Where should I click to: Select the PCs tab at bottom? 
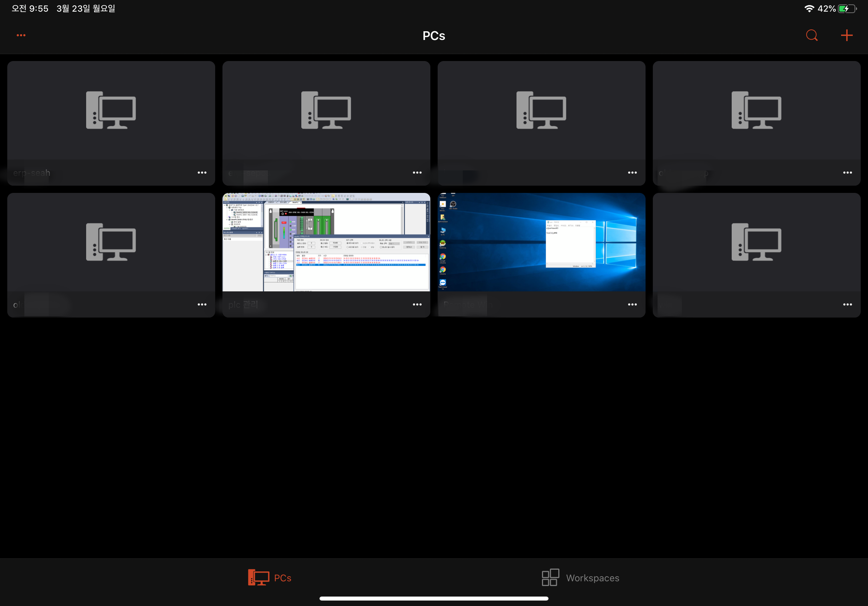[x=270, y=578]
